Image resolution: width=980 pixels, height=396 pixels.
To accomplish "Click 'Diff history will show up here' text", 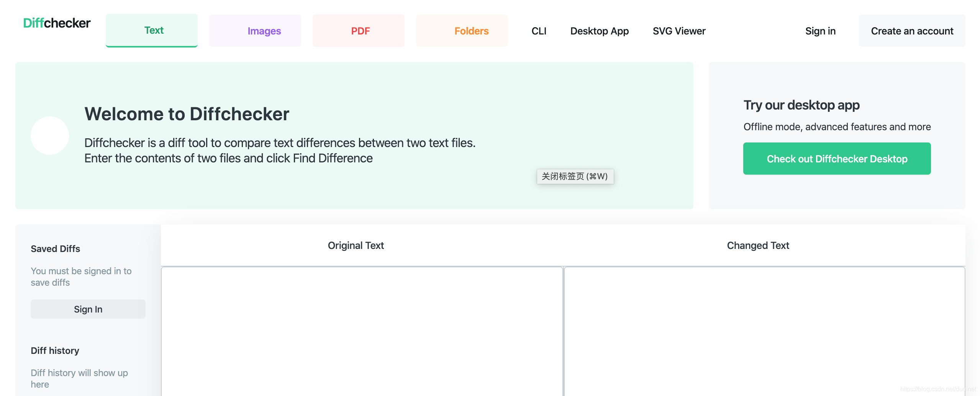I will [79, 378].
